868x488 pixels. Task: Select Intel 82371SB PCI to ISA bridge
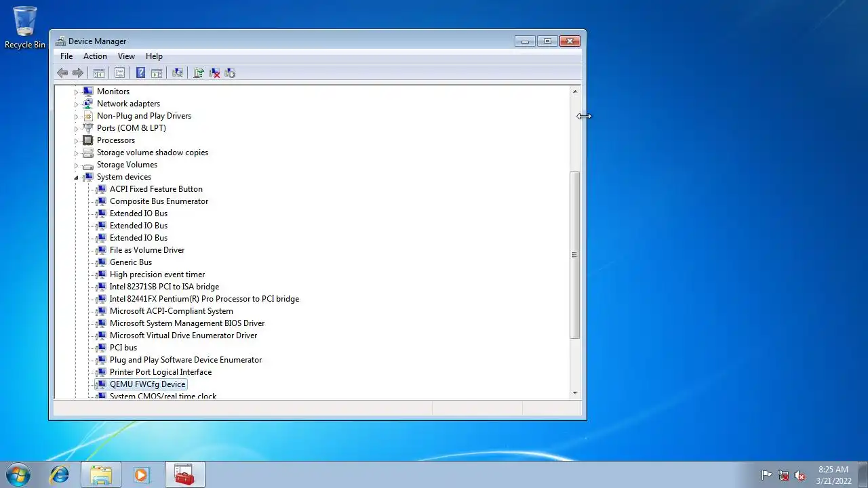tap(164, 287)
